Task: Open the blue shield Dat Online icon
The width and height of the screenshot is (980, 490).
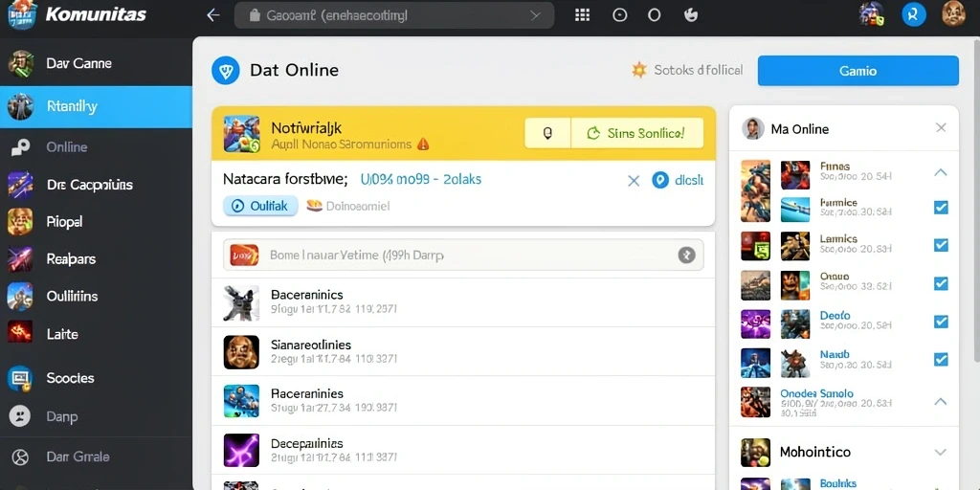Action: tap(226, 70)
